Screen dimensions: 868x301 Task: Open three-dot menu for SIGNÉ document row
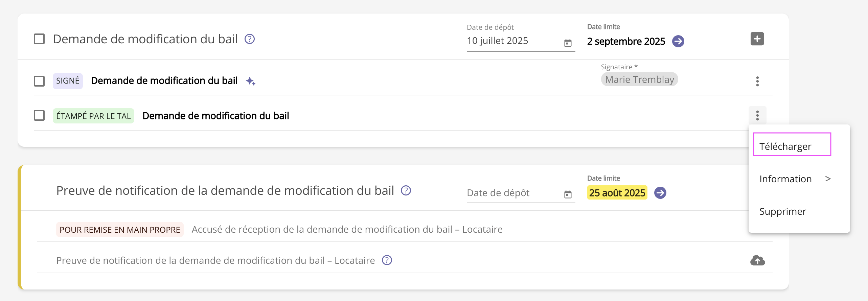[x=757, y=81]
